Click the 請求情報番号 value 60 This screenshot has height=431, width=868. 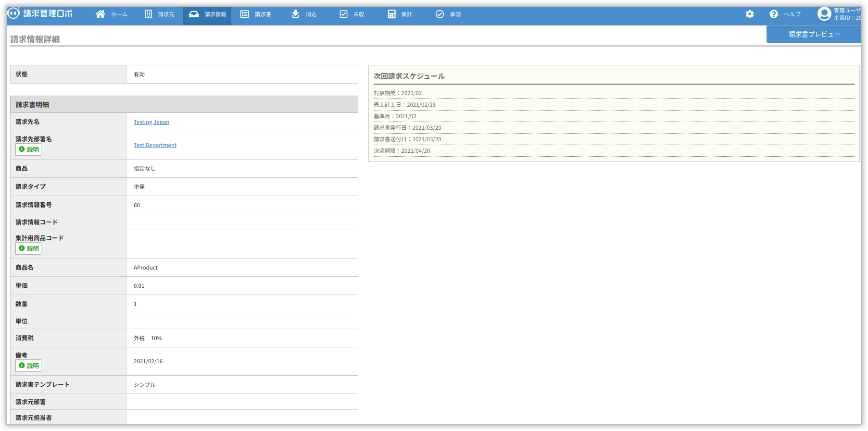137,205
